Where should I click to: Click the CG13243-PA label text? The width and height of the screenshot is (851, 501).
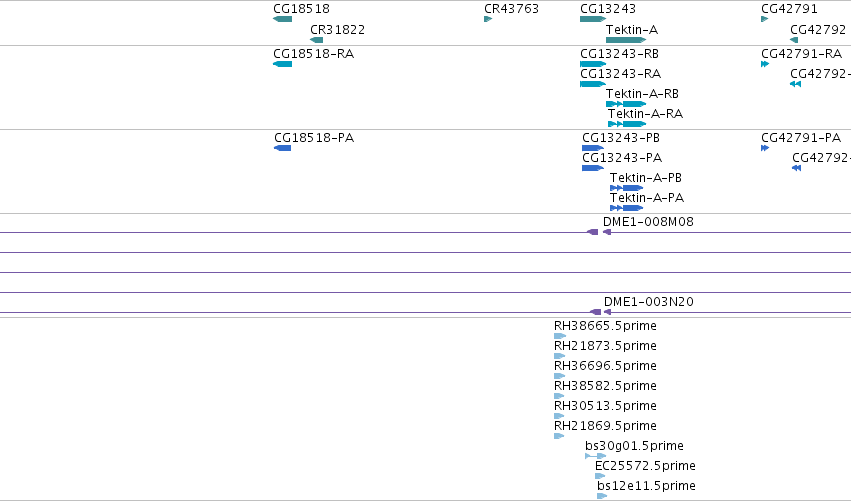[622, 158]
